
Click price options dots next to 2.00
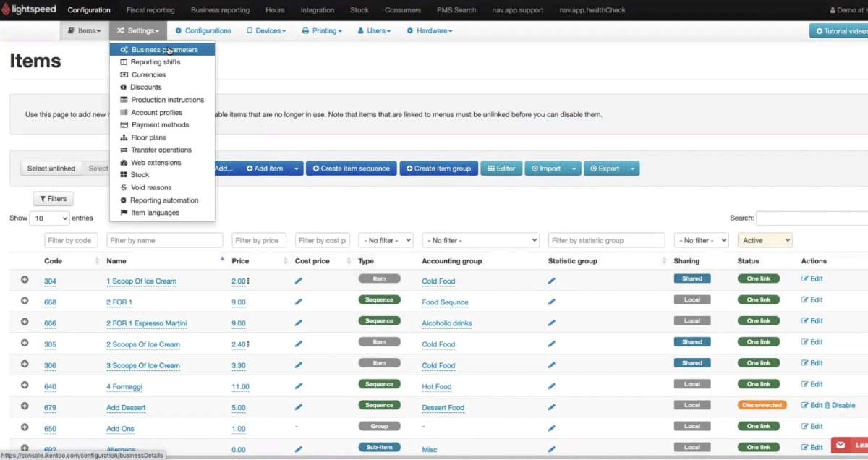click(248, 281)
